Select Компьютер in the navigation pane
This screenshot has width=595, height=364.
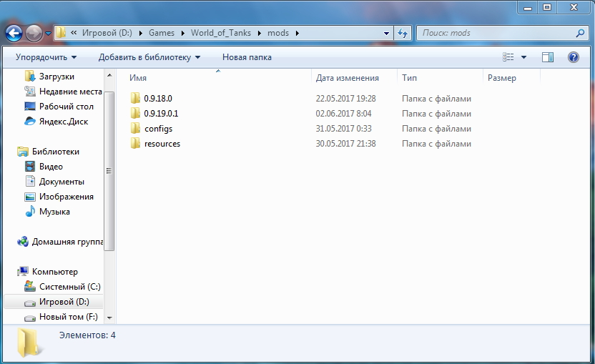54,272
